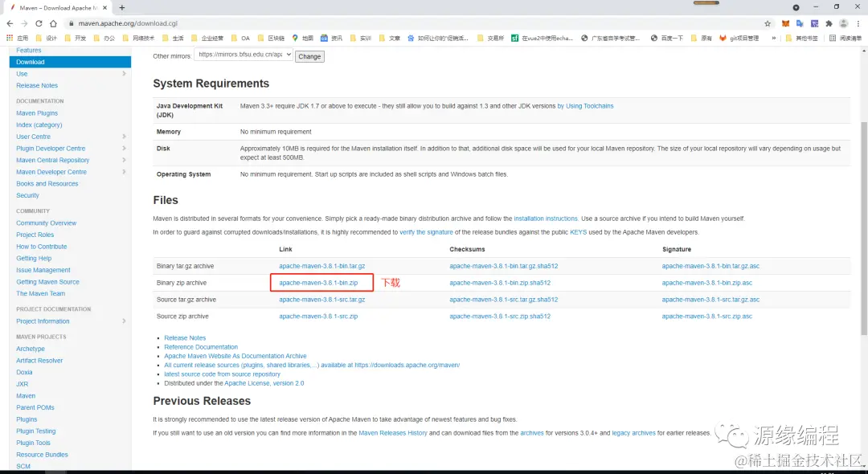This screenshot has width=868, height=474.
Task: Open the Google Translate extension icon
Action: click(800, 24)
